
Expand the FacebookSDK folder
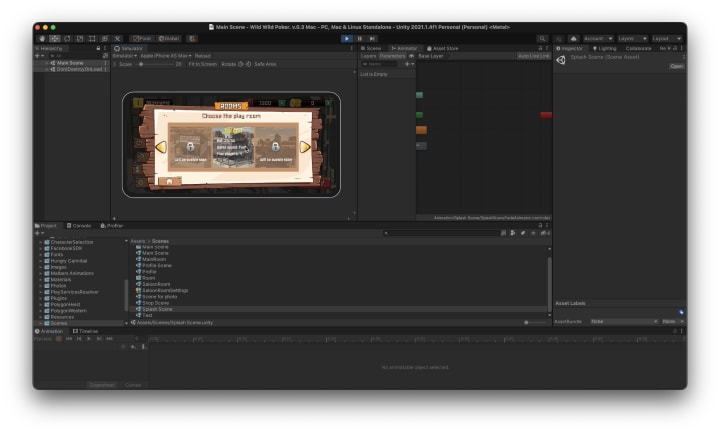[x=40, y=248]
